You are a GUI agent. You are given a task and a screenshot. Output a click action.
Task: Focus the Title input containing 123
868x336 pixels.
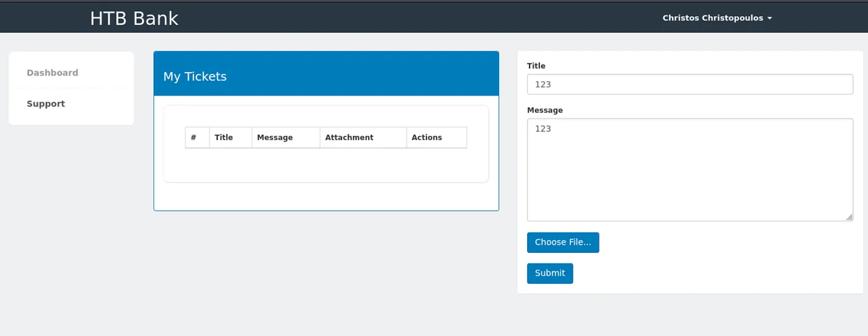tap(689, 84)
